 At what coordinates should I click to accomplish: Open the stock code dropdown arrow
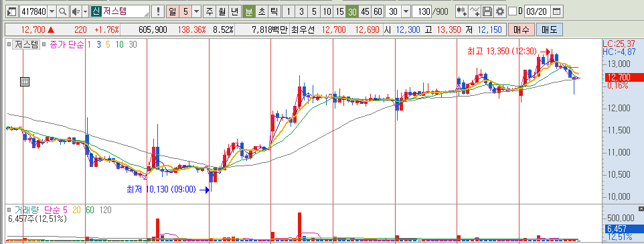tap(52, 11)
